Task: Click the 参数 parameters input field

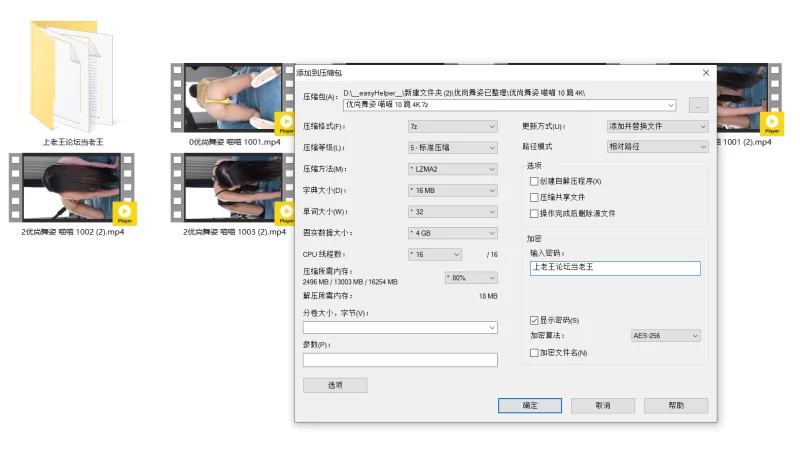Action: point(400,360)
